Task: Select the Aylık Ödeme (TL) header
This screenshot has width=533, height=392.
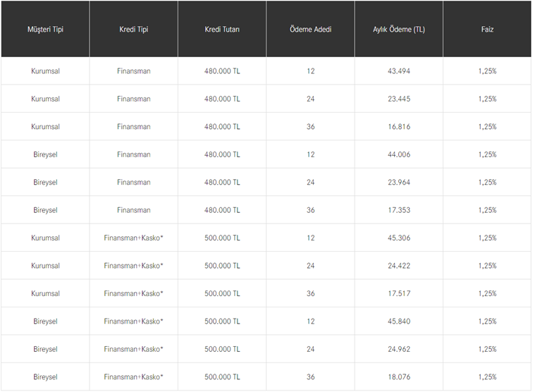Action: pos(399,30)
